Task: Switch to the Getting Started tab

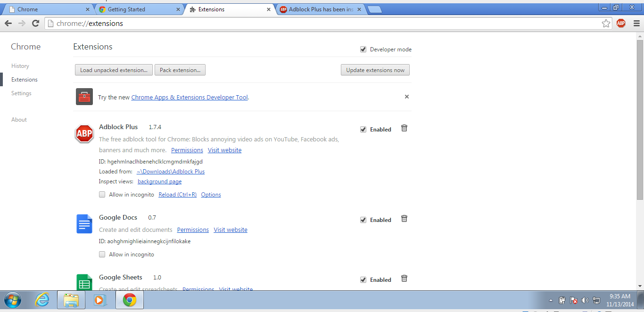Action: tap(139, 9)
